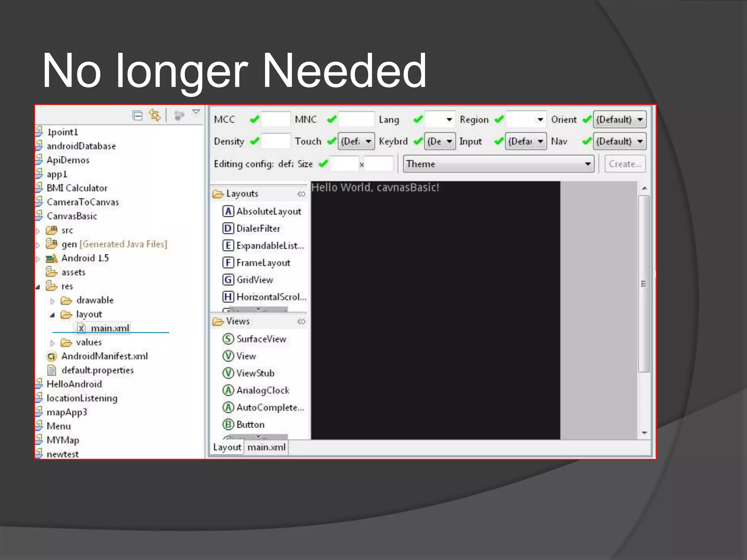Click the MCC input field
The image size is (747, 560).
click(276, 120)
